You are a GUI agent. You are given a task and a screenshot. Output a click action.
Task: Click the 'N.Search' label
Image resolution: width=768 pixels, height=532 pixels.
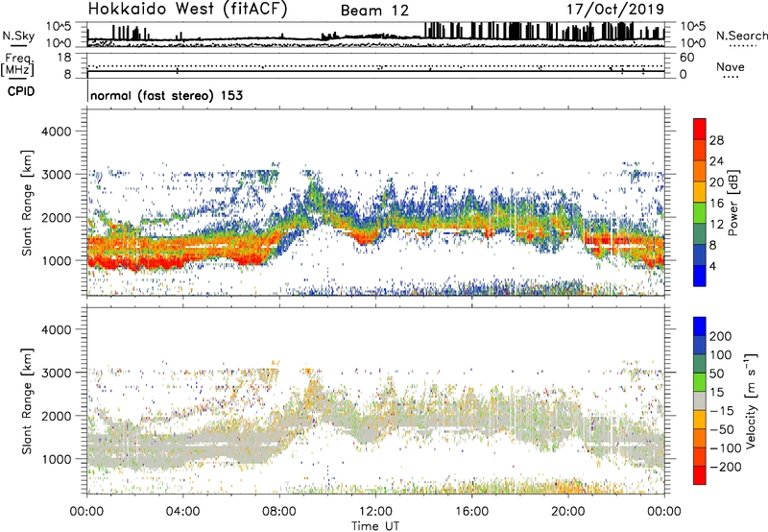pos(741,36)
